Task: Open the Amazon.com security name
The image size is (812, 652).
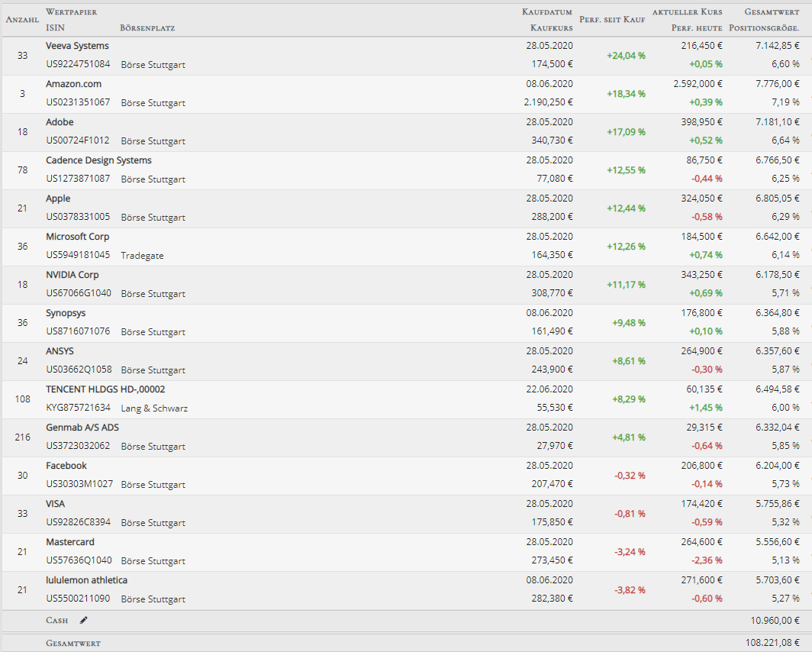Action: click(x=73, y=84)
